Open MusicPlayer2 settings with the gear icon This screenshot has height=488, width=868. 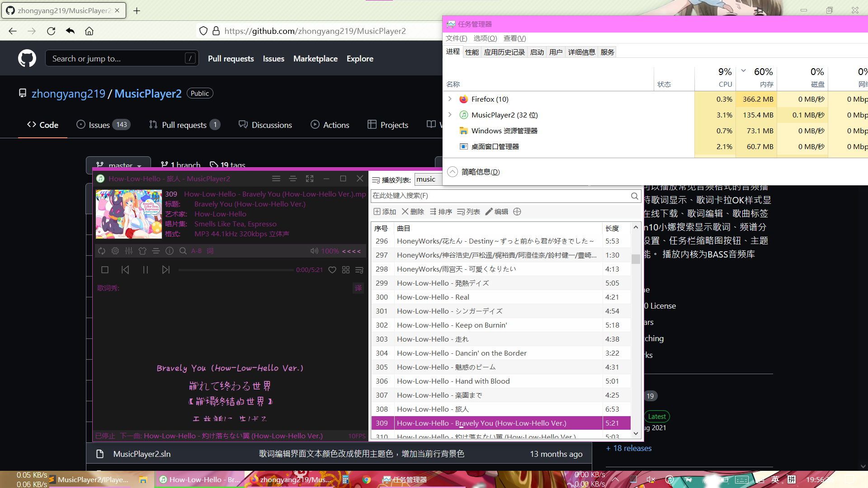pyautogui.click(x=115, y=250)
